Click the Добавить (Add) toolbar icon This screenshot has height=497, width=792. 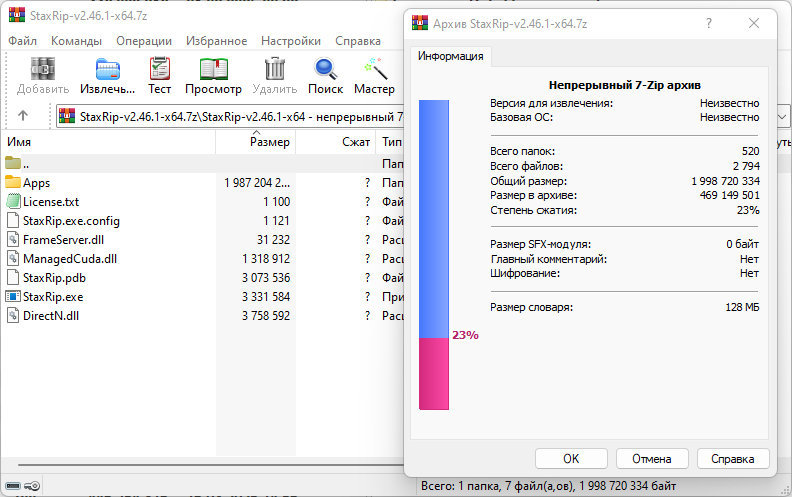pyautogui.click(x=43, y=69)
